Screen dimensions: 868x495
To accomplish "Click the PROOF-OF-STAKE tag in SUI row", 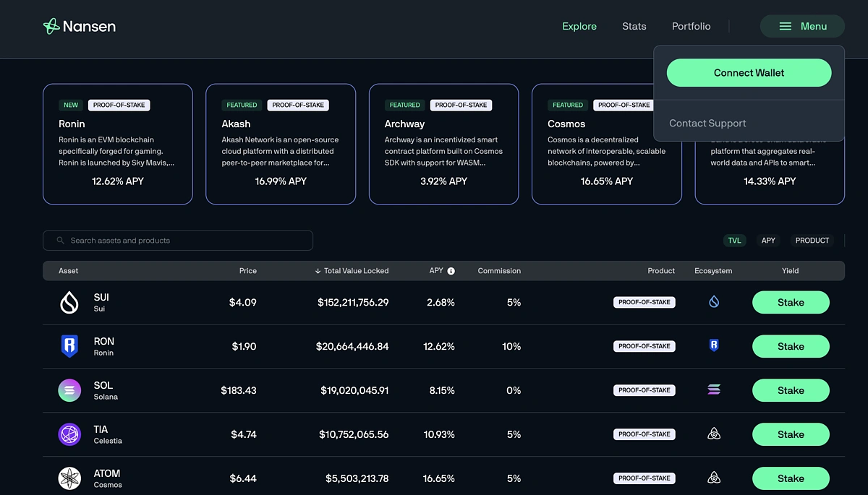I will (644, 302).
